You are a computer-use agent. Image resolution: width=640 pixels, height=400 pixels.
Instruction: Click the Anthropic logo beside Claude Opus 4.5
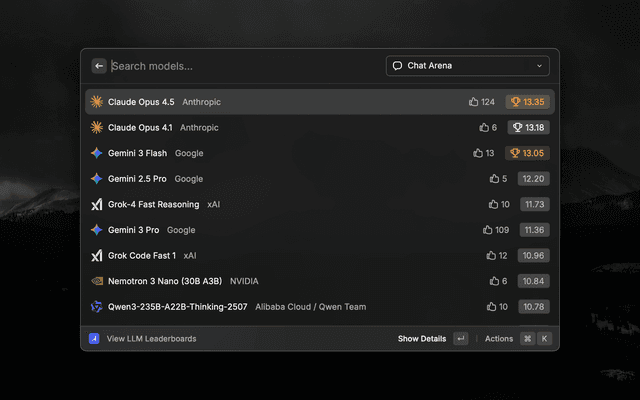pos(97,102)
